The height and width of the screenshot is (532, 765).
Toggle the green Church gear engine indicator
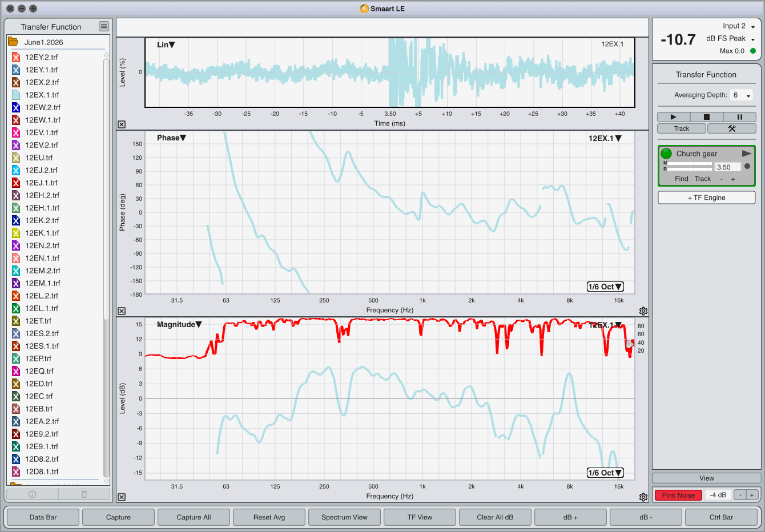666,154
